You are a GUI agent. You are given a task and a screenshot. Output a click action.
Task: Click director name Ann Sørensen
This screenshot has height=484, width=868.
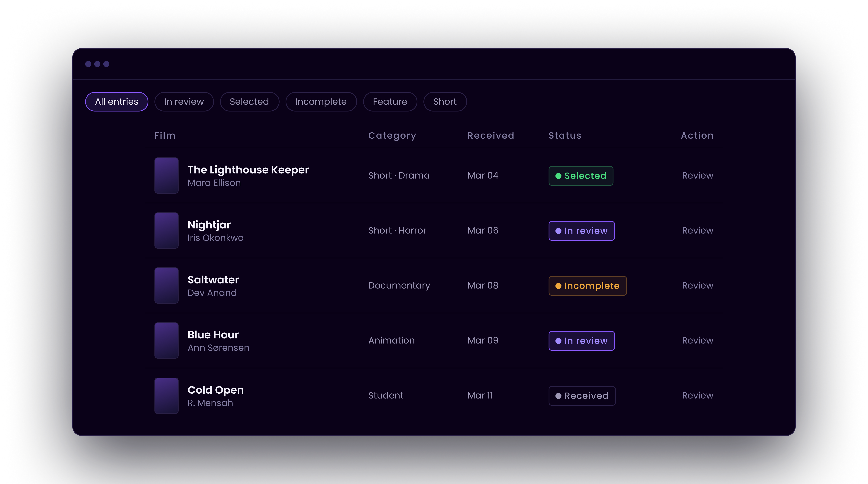pos(218,348)
